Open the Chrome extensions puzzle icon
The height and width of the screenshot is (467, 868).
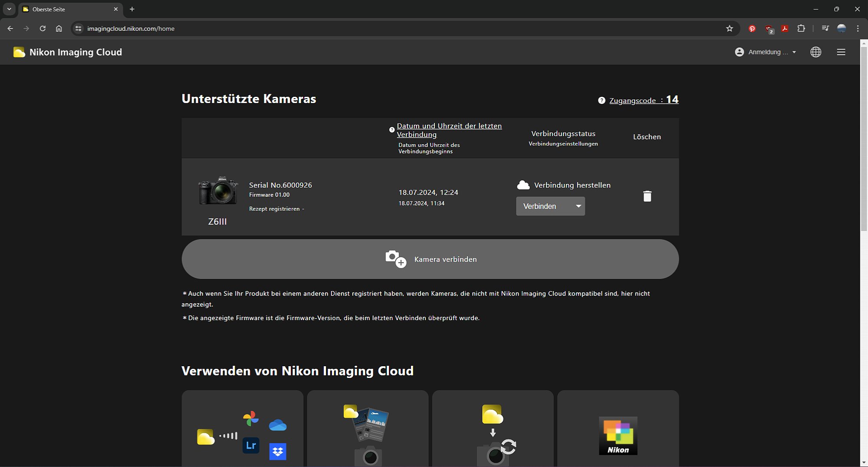coord(801,29)
